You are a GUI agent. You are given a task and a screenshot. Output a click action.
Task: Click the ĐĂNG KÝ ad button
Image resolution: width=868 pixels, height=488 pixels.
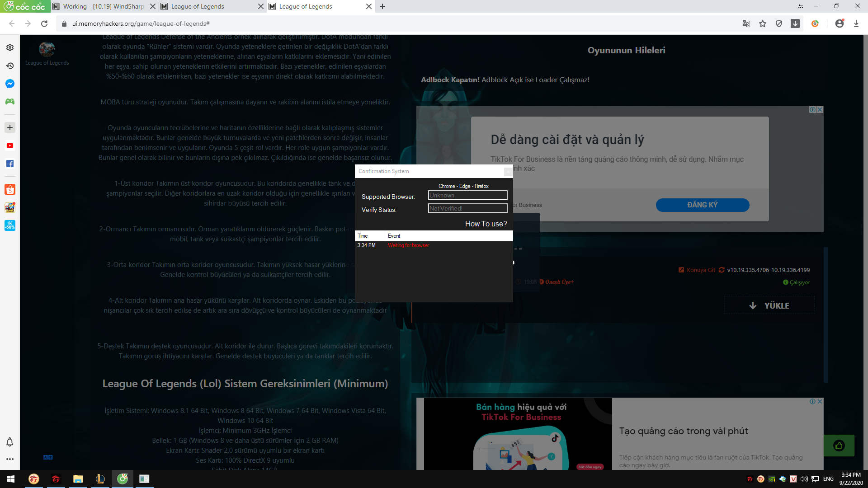pos(703,205)
